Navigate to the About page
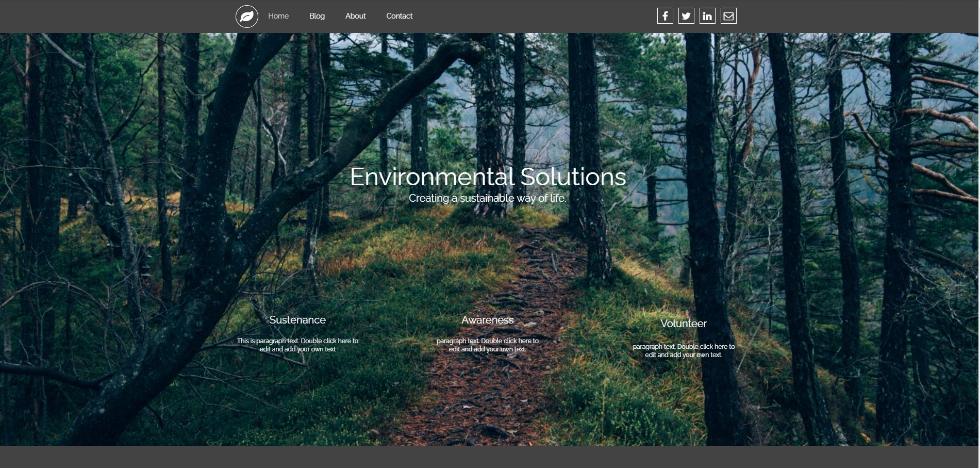This screenshot has width=980, height=468. 355,16
